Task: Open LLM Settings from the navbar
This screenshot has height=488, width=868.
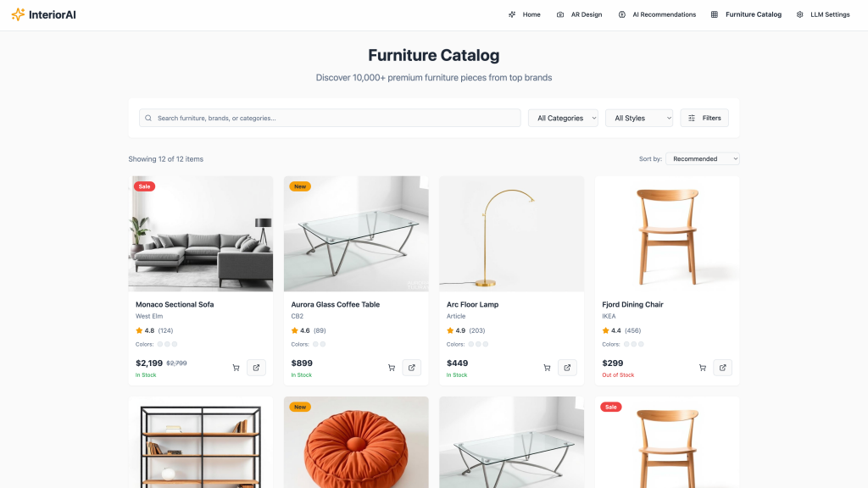Action: pos(823,14)
